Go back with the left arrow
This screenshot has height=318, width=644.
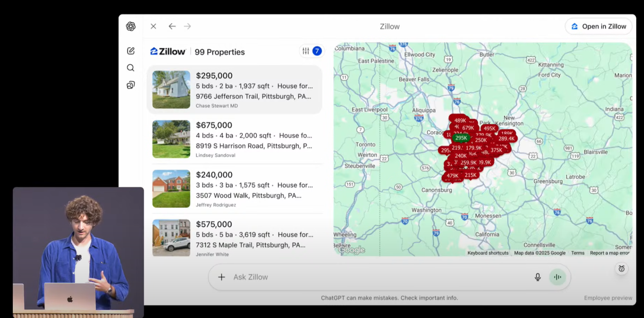[172, 26]
